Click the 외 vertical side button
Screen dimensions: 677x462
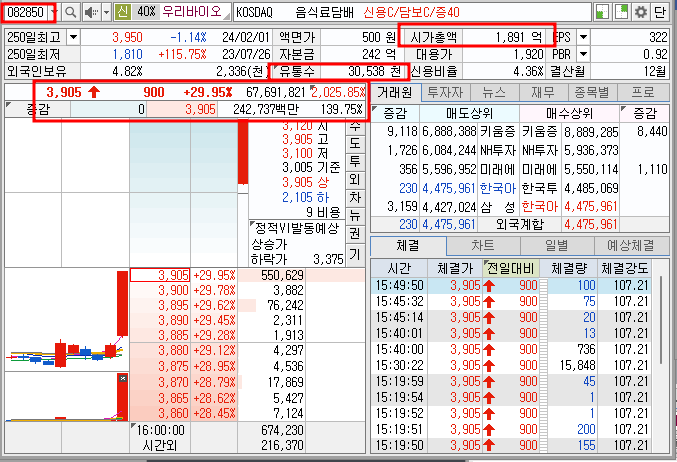click(355, 179)
